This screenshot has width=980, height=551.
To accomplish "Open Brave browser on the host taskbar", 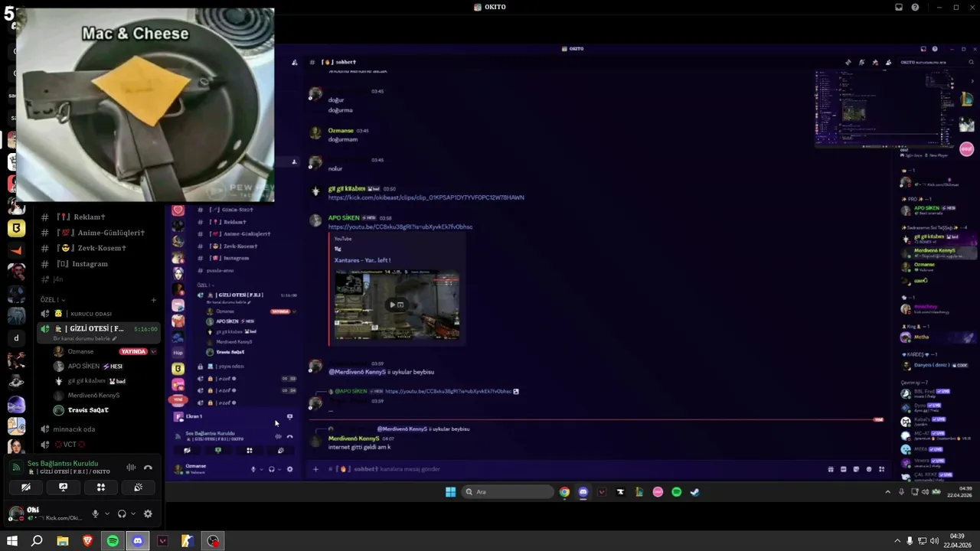I will coord(87,541).
